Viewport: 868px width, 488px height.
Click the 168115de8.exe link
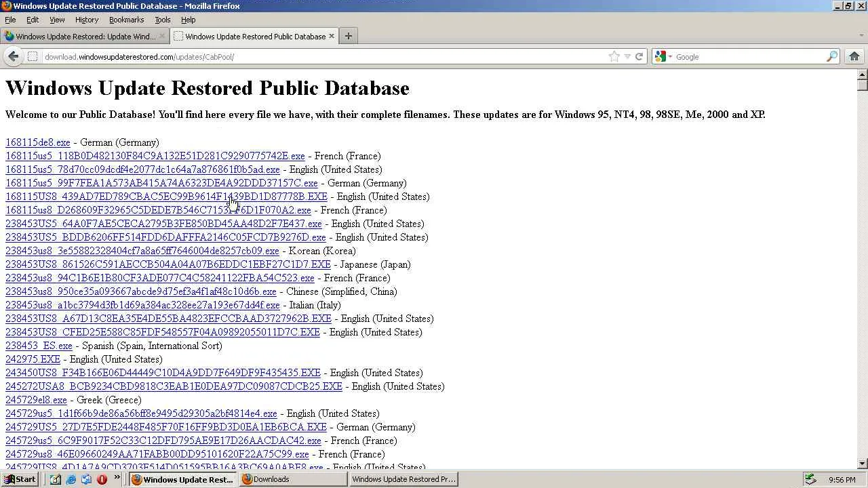(x=38, y=142)
